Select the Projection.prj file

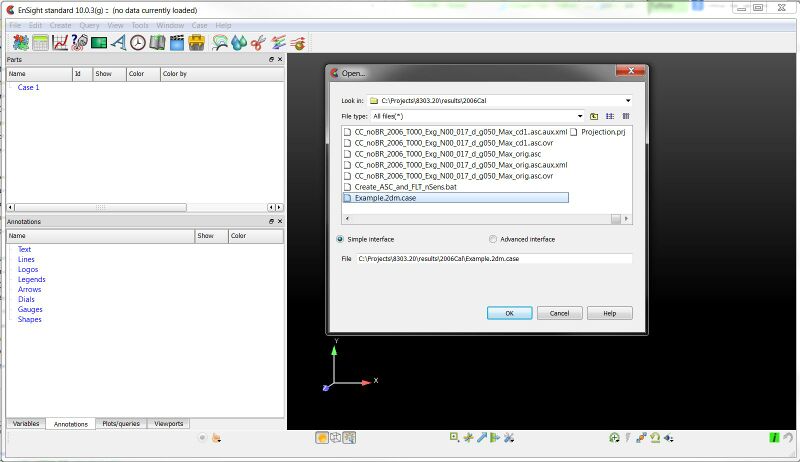[x=602, y=131]
